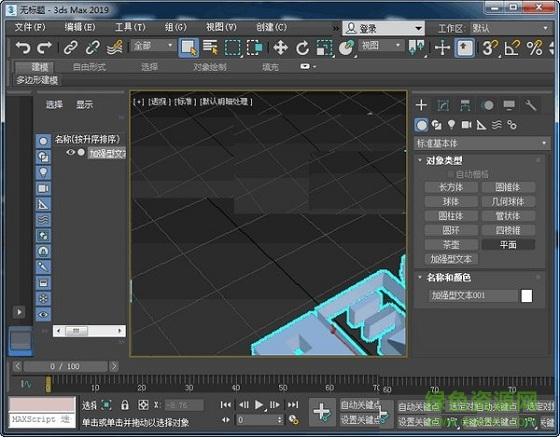
Task: Redo the last undone action
Action: (44, 48)
